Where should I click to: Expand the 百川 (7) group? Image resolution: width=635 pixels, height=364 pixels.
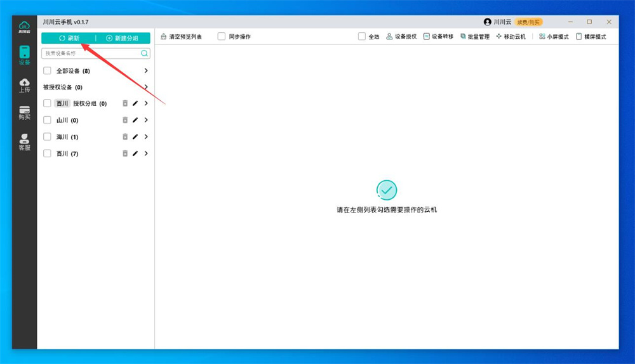[146, 153]
